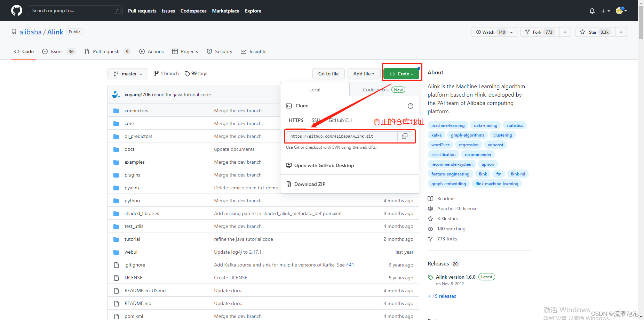Viewport: 644px width, 320px height.
Task: Open the user avatar menu
Action: click(x=621, y=10)
